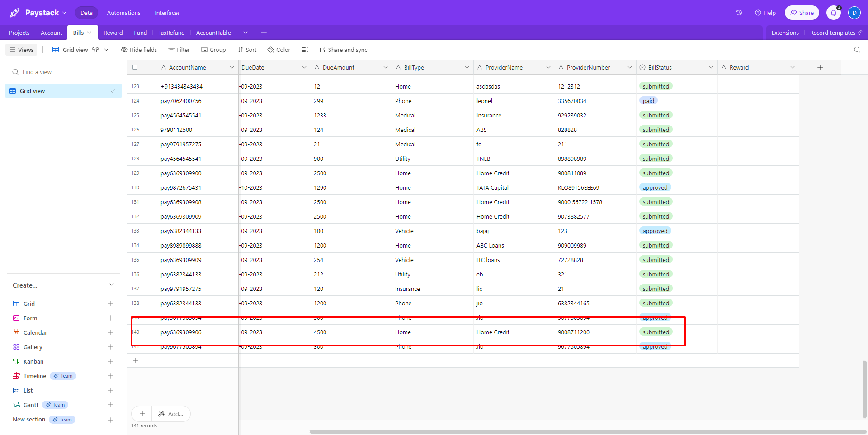Toggle the select all rows checkbox
The width and height of the screenshot is (868, 435).
point(135,67)
